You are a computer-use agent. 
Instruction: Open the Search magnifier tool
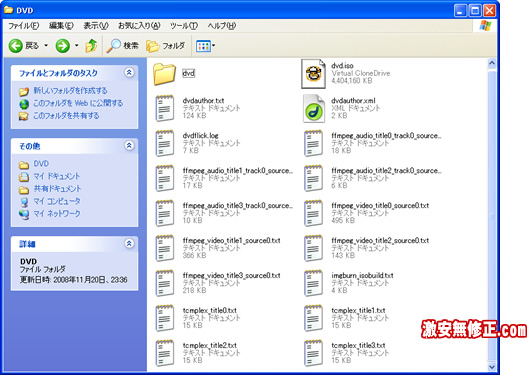click(114, 45)
